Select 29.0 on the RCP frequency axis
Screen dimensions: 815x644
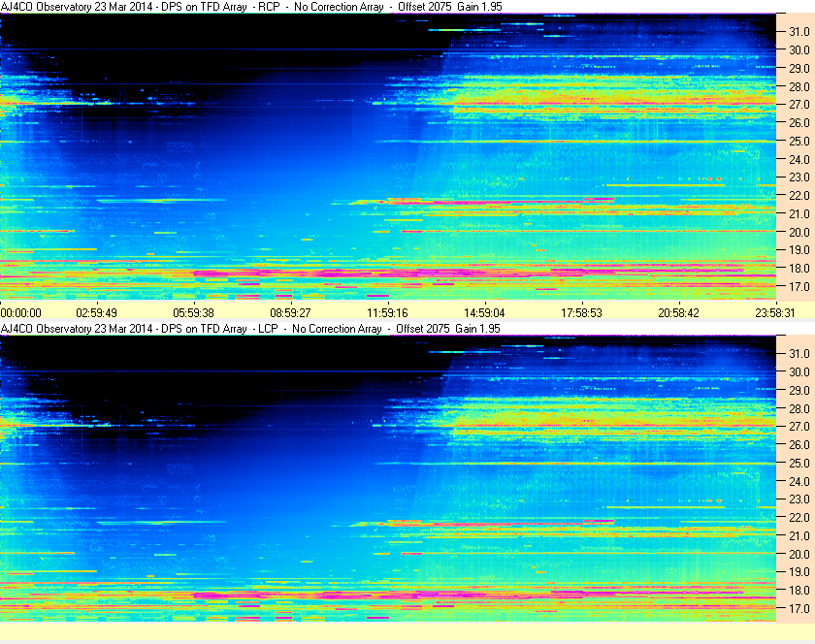pyautogui.click(x=799, y=68)
